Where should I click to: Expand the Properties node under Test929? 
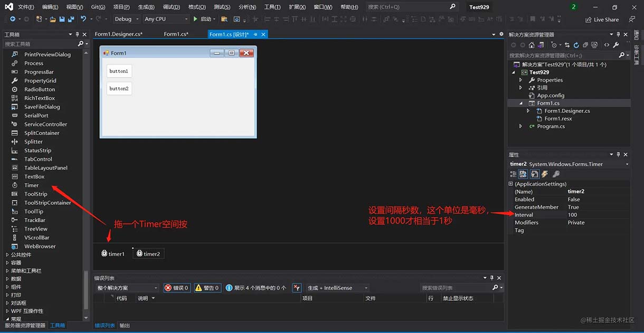[520, 80]
